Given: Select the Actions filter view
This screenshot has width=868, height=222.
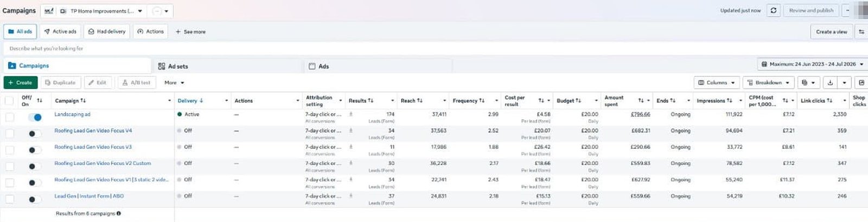Looking at the screenshot, I should click(x=150, y=31).
